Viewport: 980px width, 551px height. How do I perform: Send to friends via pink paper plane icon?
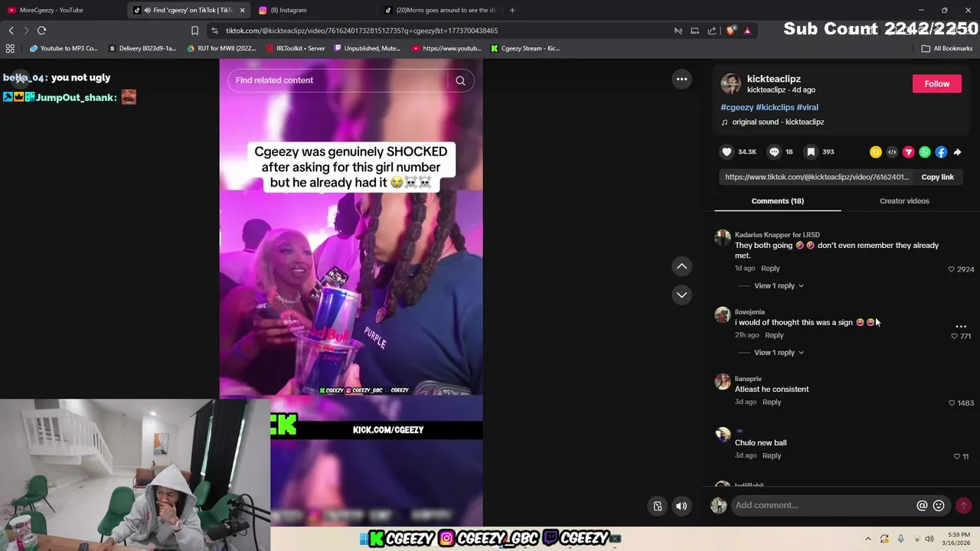pyautogui.click(x=908, y=152)
